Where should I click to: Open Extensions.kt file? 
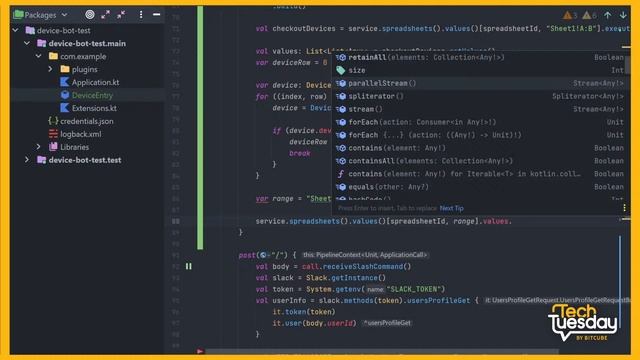(x=94, y=108)
